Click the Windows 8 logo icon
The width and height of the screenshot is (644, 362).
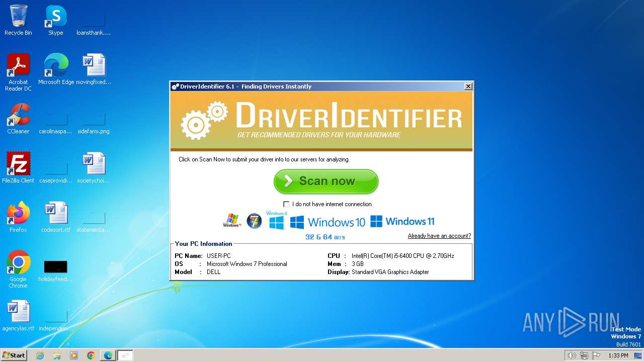coord(276,221)
